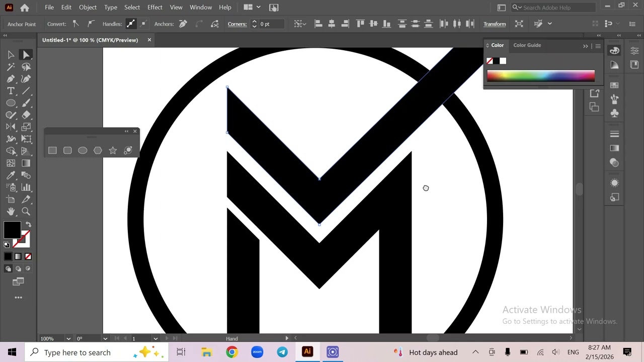The image size is (644, 362).
Task: Choose the white swatch in Color panel
Action: 503,61
